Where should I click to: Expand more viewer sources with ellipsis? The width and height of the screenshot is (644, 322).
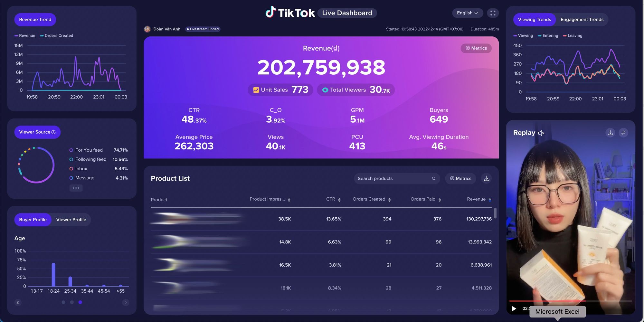[76, 188]
